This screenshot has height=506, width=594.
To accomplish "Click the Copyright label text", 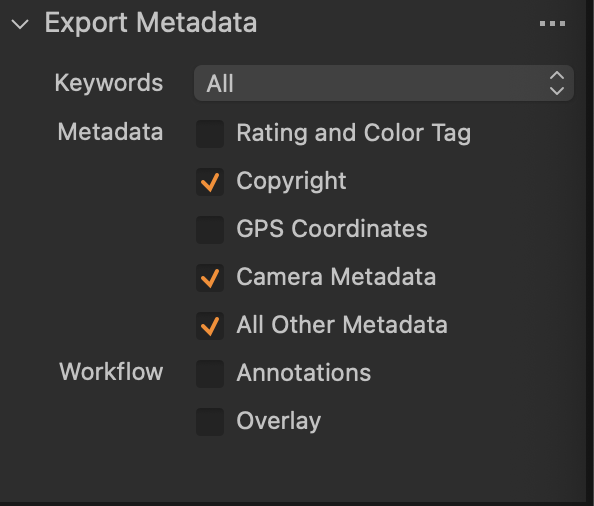I will pos(291,181).
